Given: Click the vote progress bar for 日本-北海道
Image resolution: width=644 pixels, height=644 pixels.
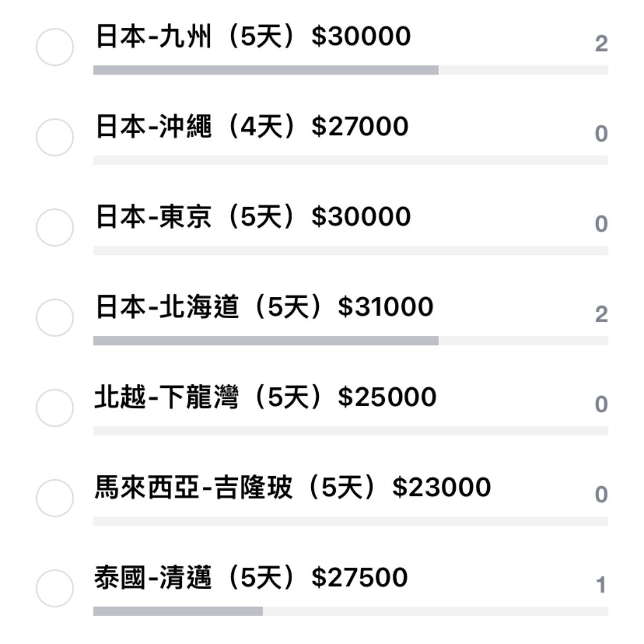Looking at the screenshot, I should tap(350, 340).
